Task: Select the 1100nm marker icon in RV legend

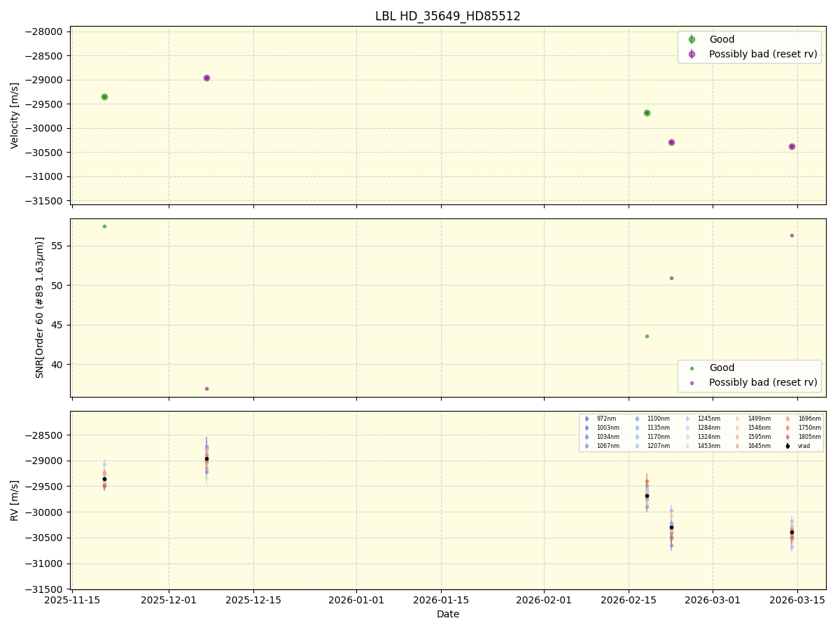Action: click(x=636, y=419)
